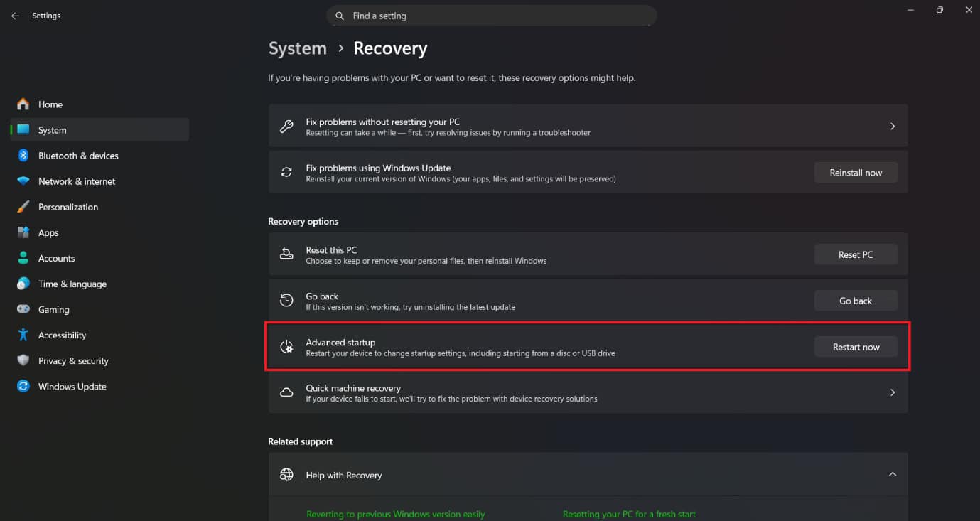Click Reinstall now for Windows Update fix

tap(856, 172)
